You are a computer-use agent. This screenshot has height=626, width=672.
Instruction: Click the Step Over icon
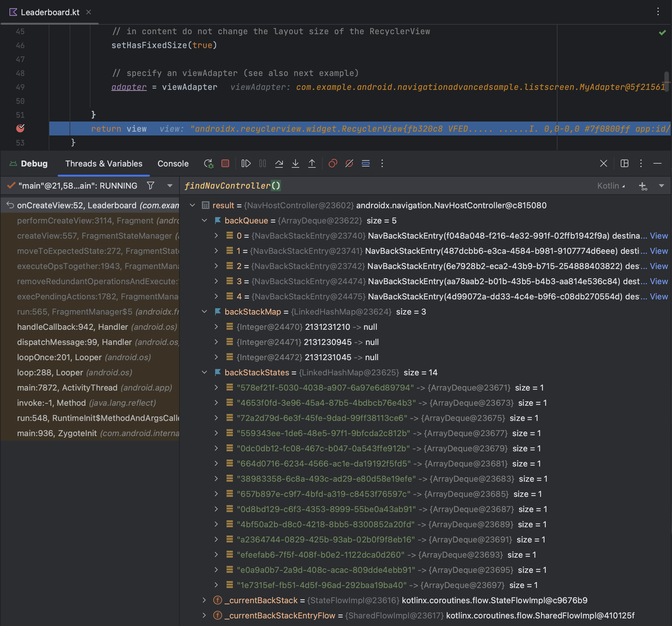click(x=279, y=164)
